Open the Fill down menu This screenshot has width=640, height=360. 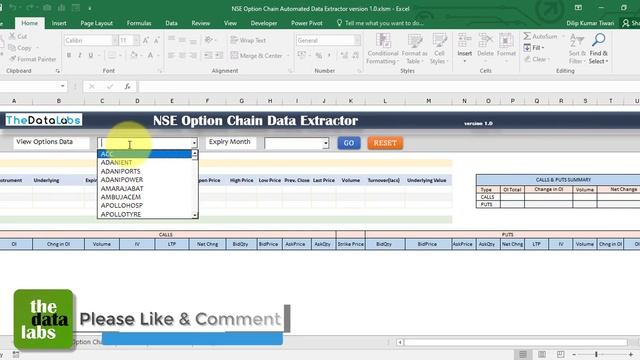(533, 47)
